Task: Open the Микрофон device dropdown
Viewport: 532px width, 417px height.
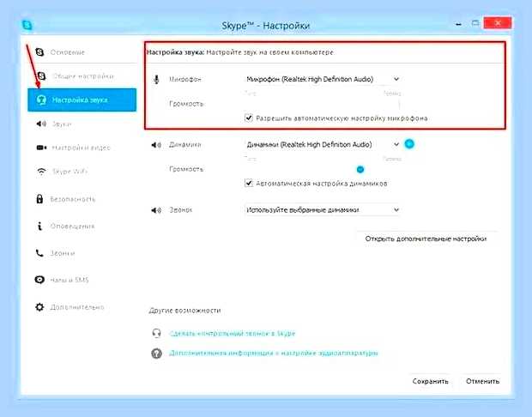Action: (x=322, y=80)
